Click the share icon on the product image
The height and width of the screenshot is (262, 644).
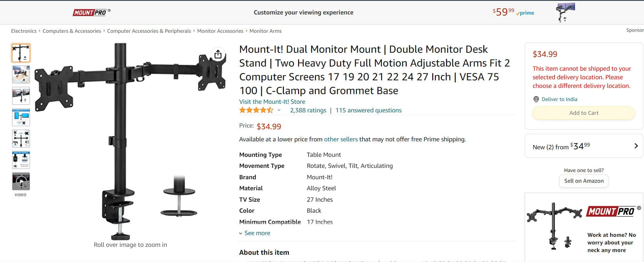pos(218,54)
